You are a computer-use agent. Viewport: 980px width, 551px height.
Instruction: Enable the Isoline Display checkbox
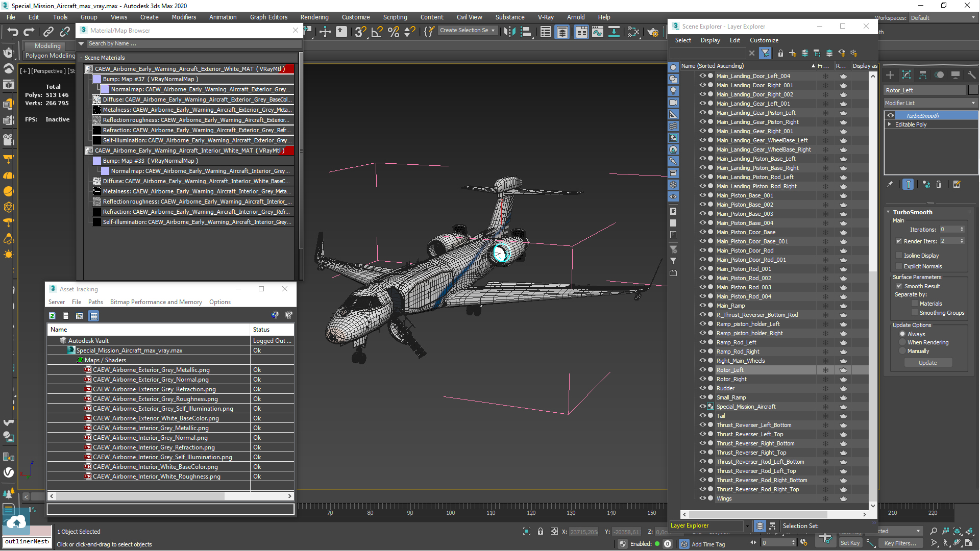[899, 256]
